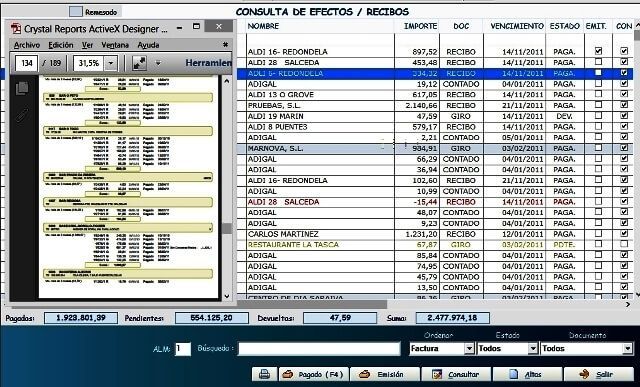Untick EMIT. checkbox for ALDI 16- REDONDELA 897,52
This screenshot has width=640, height=387.
pyautogui.click(x=598, y=51)
